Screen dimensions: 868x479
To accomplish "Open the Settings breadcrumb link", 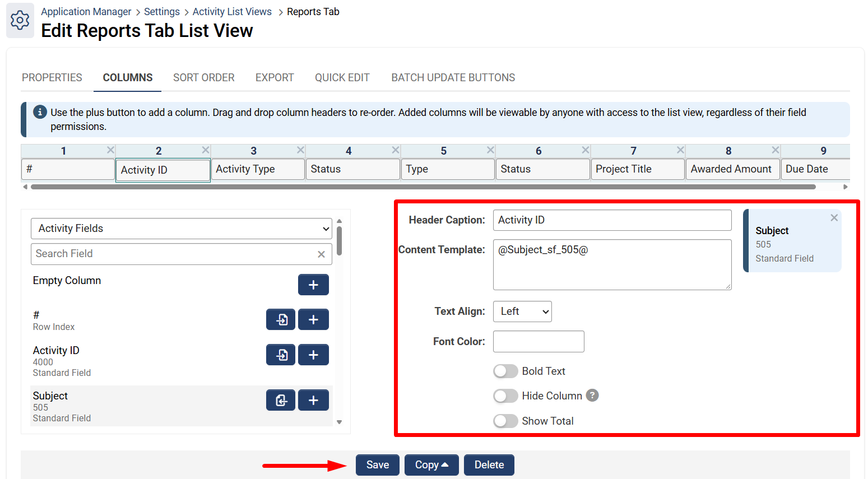I will tap(162, 12).
